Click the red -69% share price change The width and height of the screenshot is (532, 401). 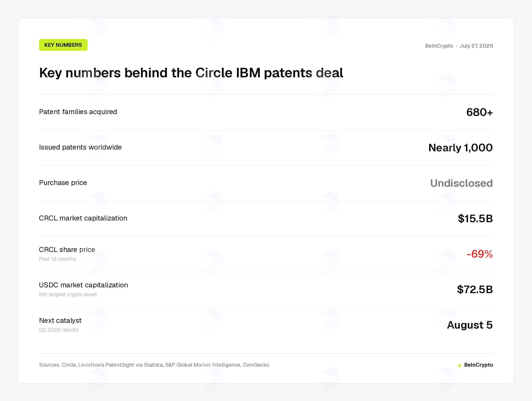tap(479, 254)
